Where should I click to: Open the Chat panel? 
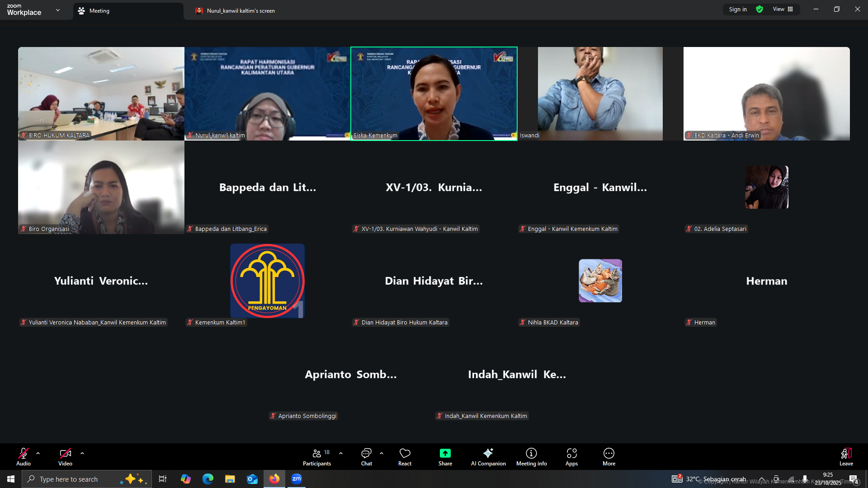366,456
